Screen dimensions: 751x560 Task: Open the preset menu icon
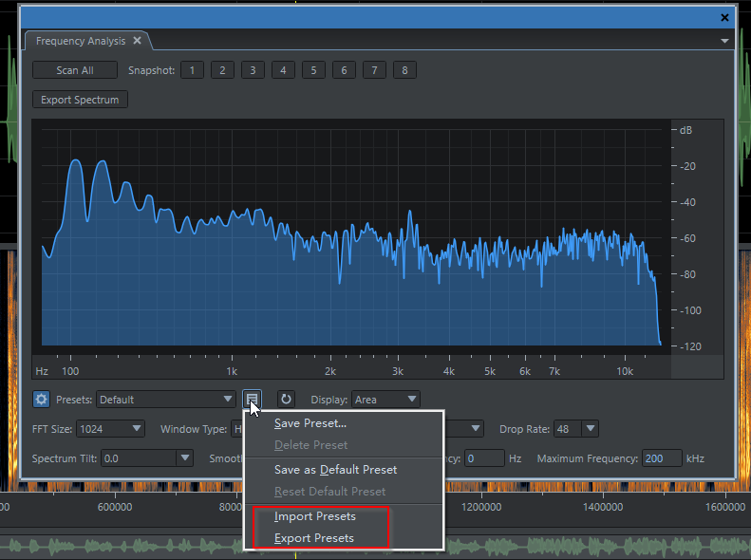pyautogui.click(x=252, y=400)
